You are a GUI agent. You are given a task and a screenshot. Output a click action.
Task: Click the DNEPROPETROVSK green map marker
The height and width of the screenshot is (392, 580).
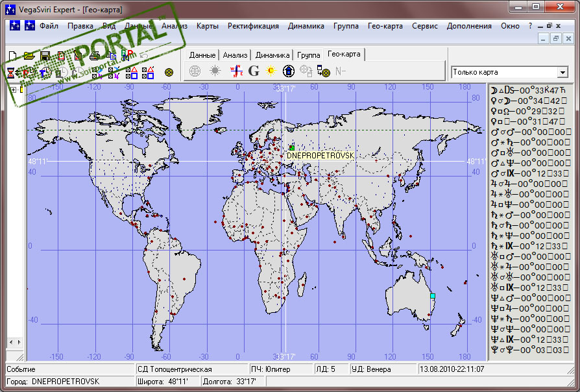click(292, 148)
